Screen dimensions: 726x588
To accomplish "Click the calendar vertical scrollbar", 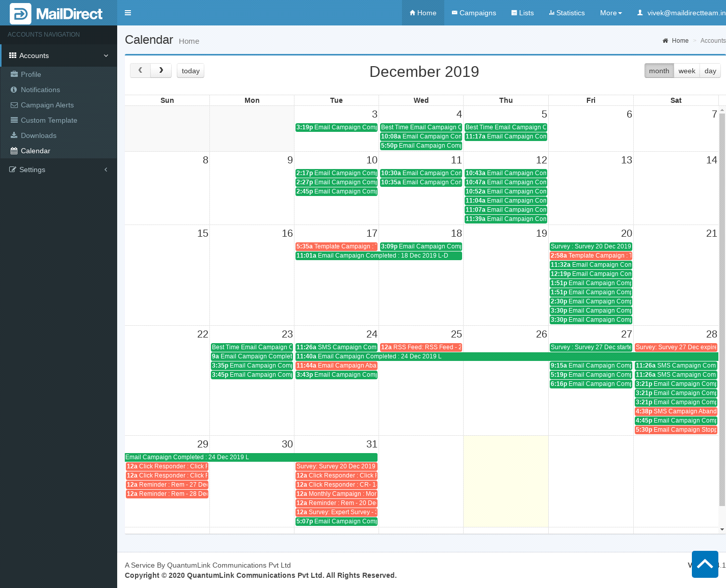I will (x=722, y=305).
